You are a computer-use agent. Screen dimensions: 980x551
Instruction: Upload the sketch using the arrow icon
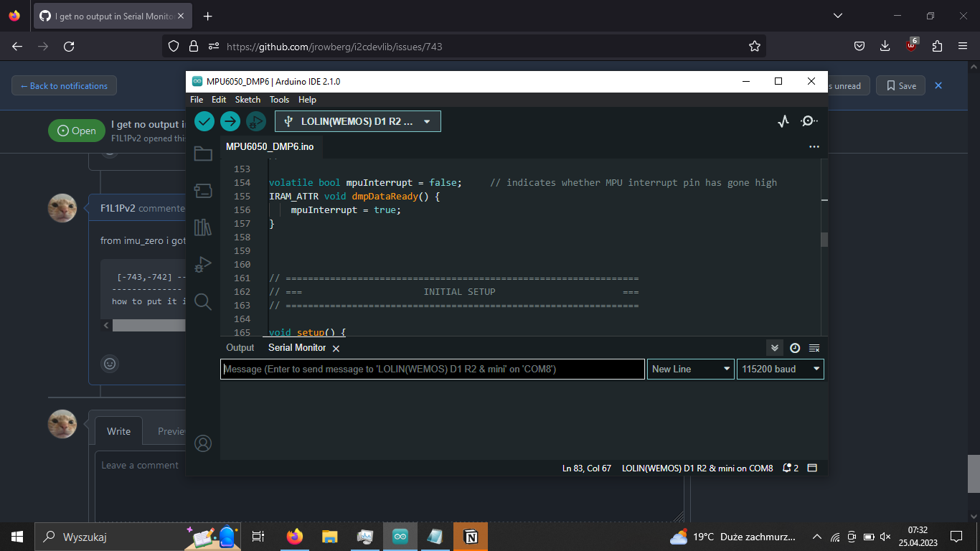(x=230, y=121)
